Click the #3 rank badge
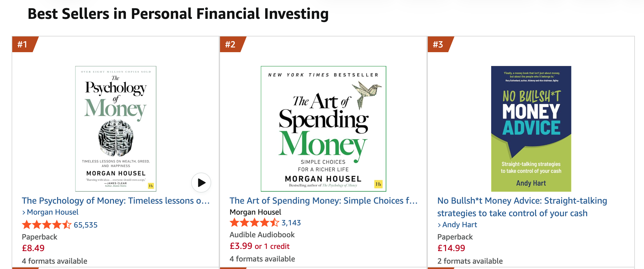 [x=438, y=44]
